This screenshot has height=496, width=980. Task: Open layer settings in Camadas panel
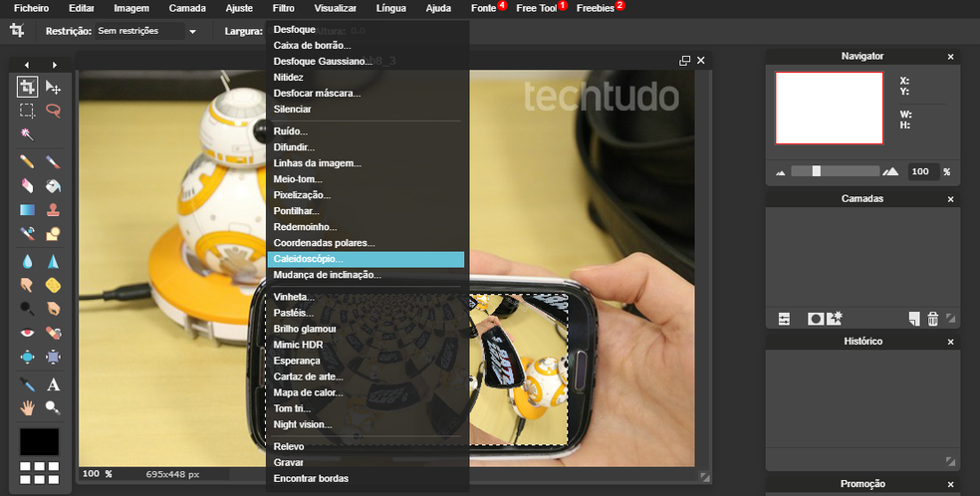click(784, 320)
